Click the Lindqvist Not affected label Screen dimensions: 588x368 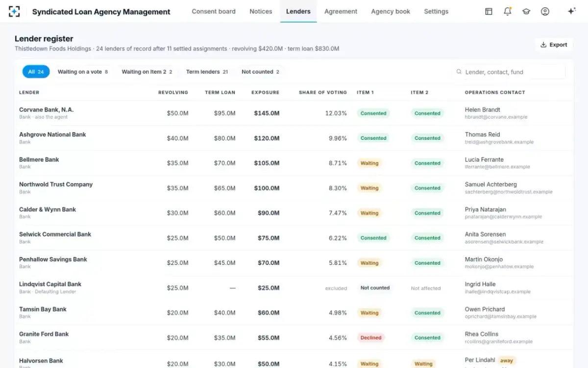[x=426, y=289]
